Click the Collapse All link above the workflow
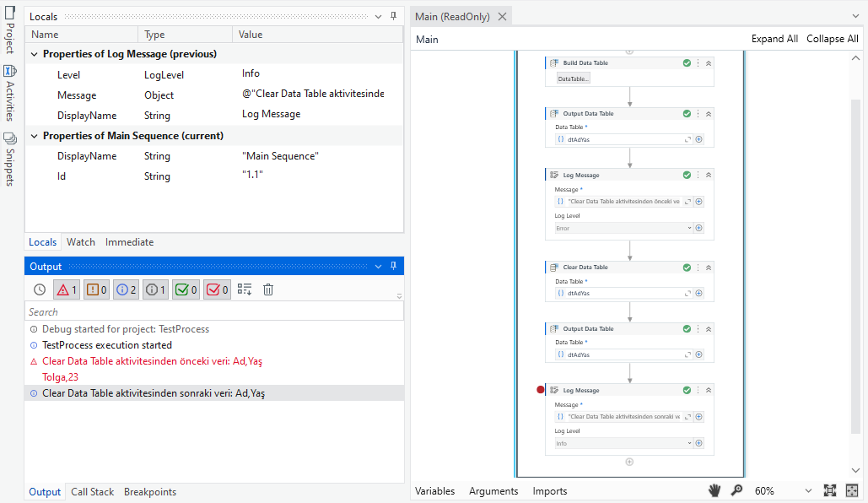Viewport: 868px width, 503px height. (x=832, y=38)
